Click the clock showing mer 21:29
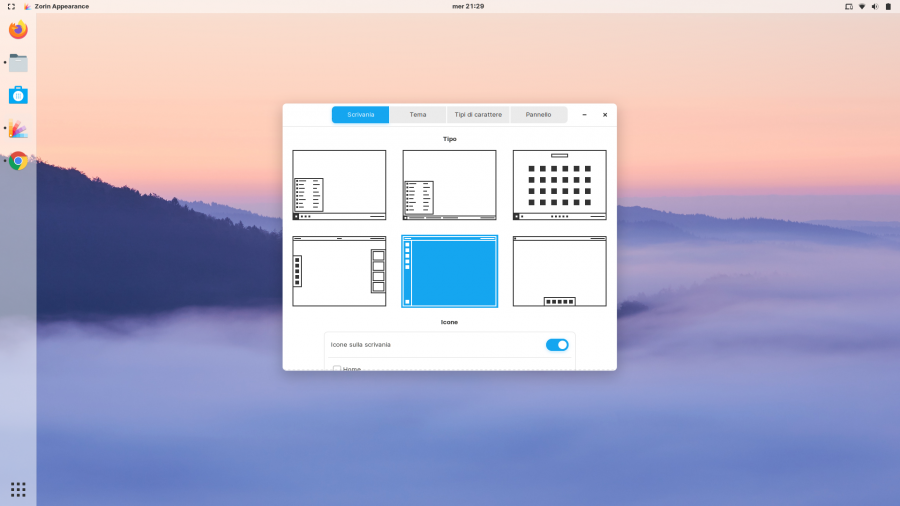This screenshot has width=900, height=506. point(449,6)
